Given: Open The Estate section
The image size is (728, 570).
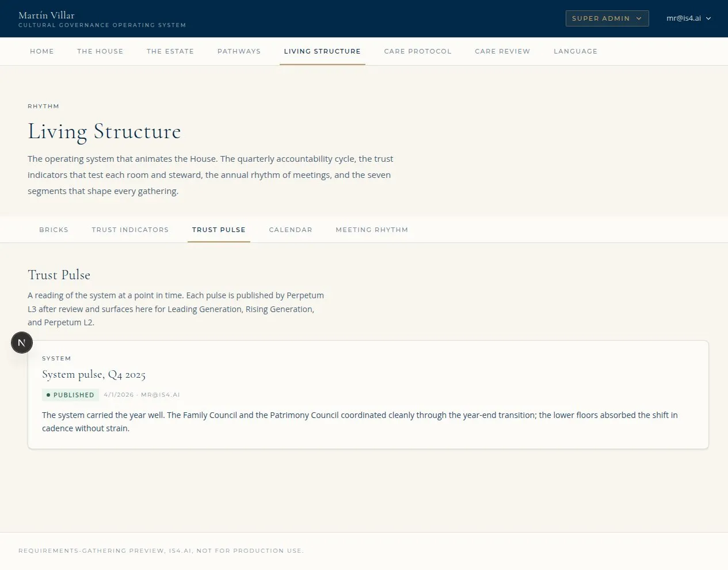Looking at the screenshot, I should point(170,51).
